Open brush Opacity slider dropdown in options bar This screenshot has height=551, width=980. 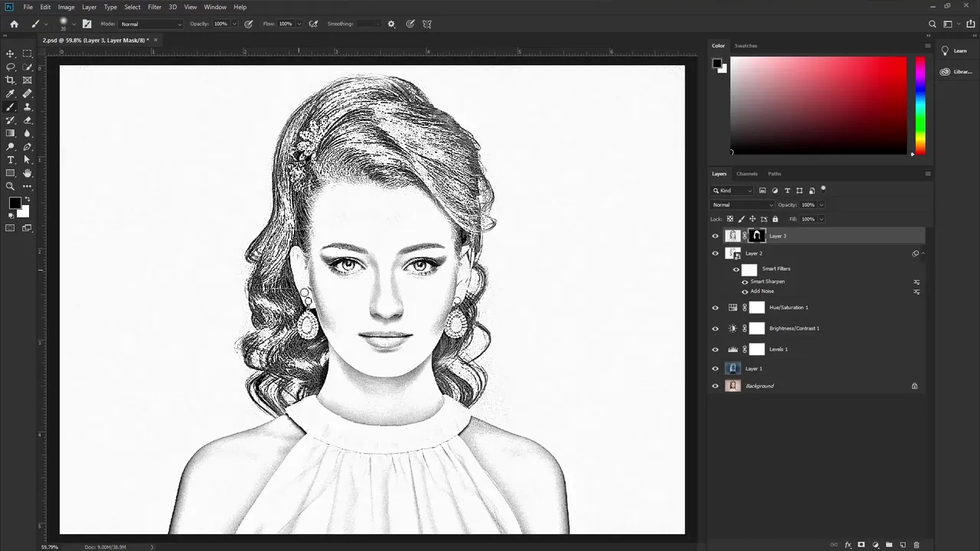coord(235,24)
